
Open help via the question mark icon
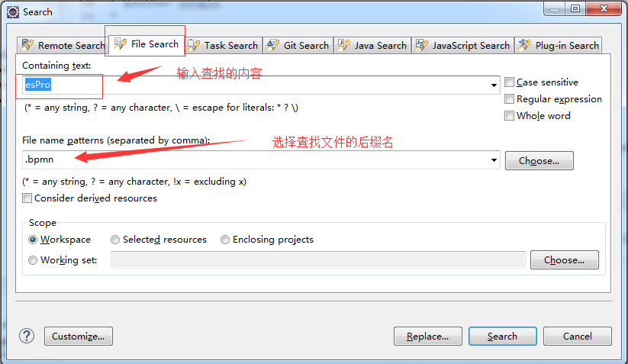click(27, 336)
